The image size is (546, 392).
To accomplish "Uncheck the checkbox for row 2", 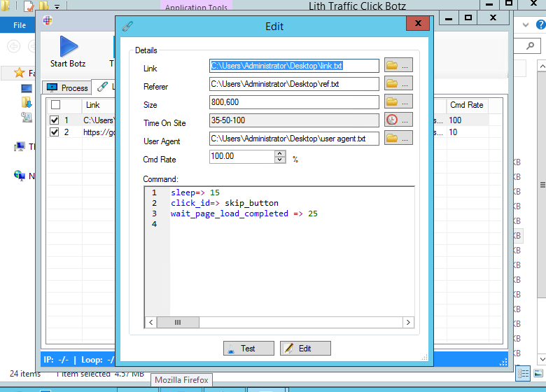I will 55,132.
